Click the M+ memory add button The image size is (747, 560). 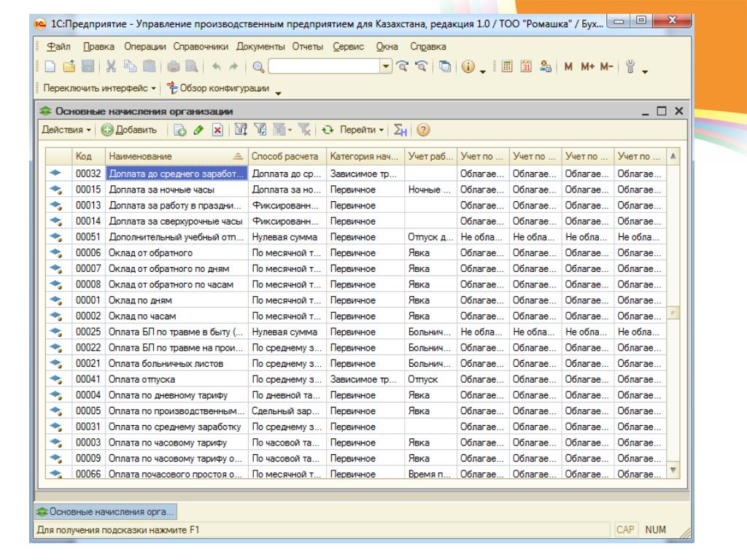click(x=587, y=66)
